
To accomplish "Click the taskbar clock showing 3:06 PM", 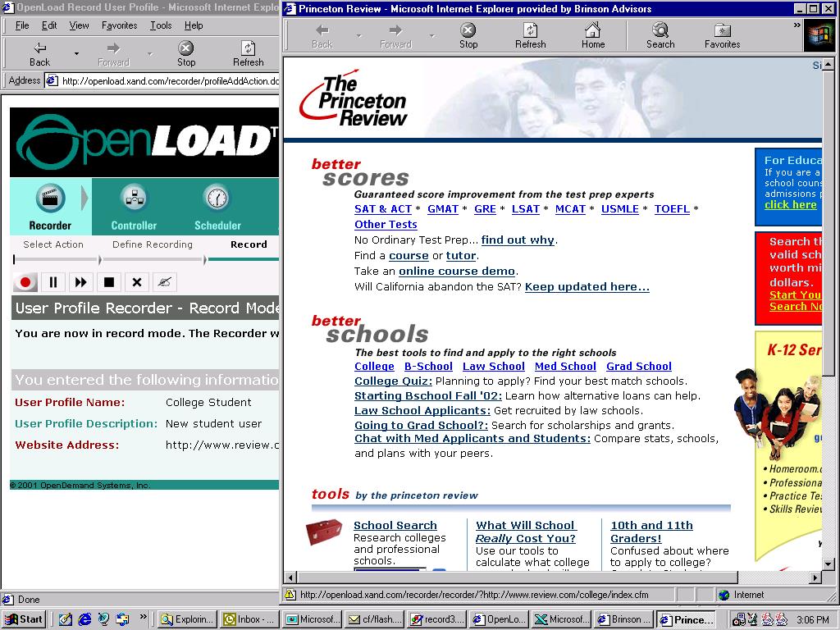I will (x=813, y=619).
